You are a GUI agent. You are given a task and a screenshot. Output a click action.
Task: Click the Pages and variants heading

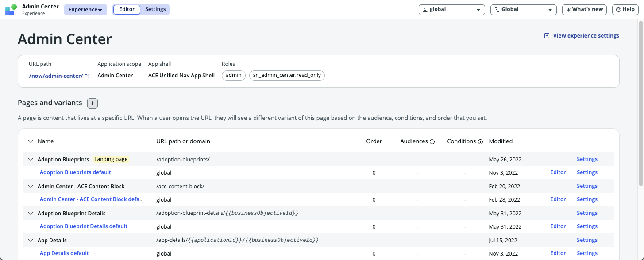pos(50,103)
